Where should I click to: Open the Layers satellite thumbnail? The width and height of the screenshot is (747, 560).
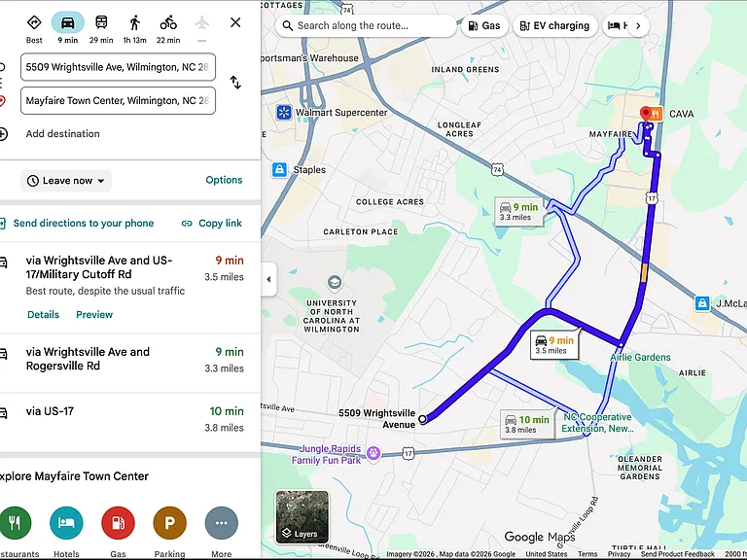pos(302,517)
